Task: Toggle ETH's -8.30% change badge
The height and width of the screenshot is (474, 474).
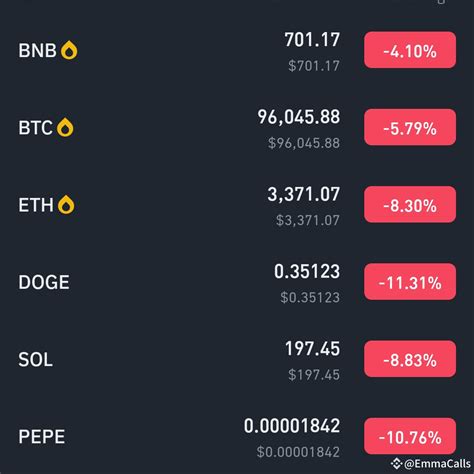Action: [x=410, y=204]
